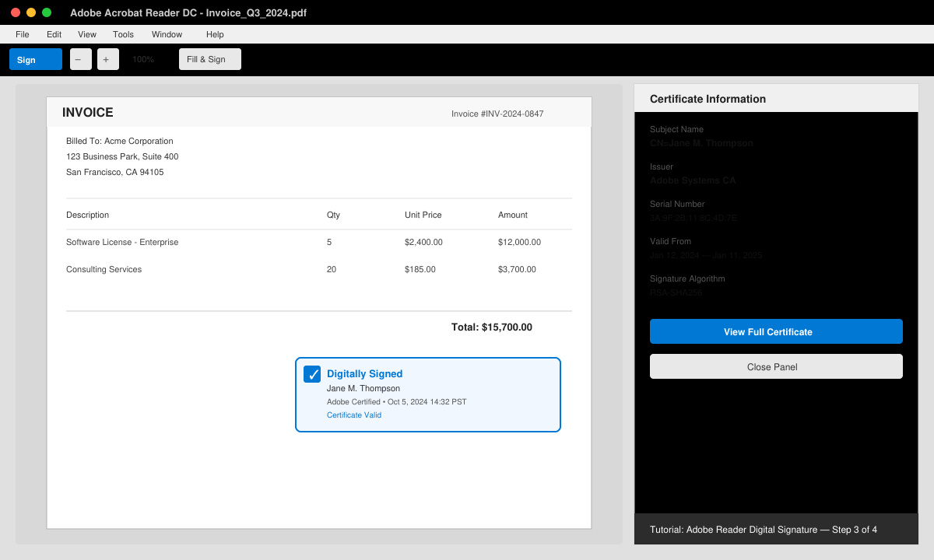
Task: Open the Edit menu
Action: (54, 34)
